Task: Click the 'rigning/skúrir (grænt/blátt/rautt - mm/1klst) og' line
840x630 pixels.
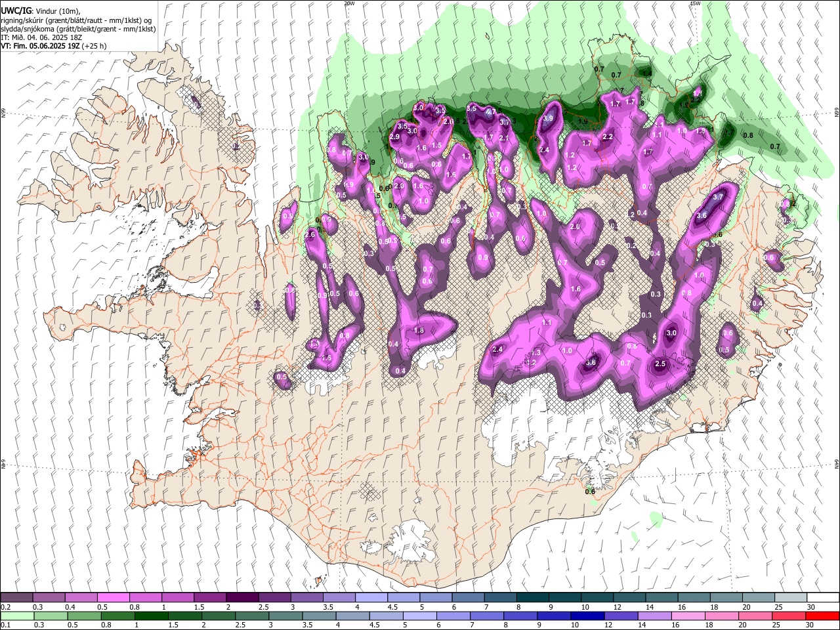Action: [76, 20]
